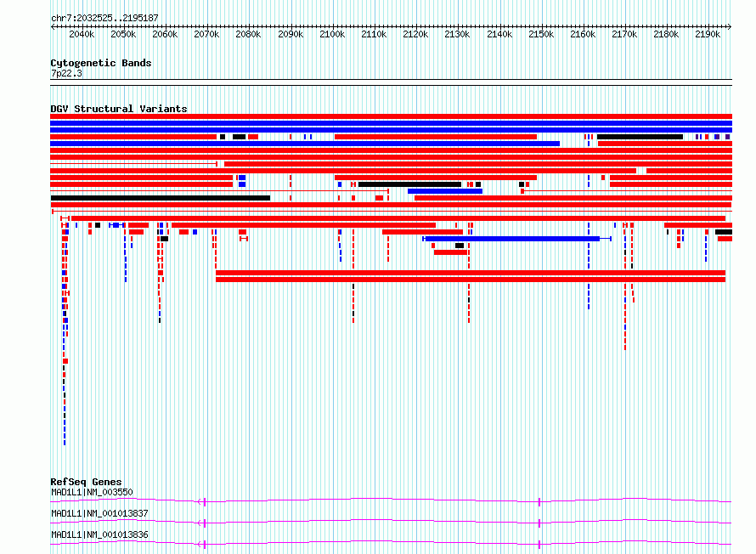Click the exon mark on NM_003550 near 2150k

539,502
